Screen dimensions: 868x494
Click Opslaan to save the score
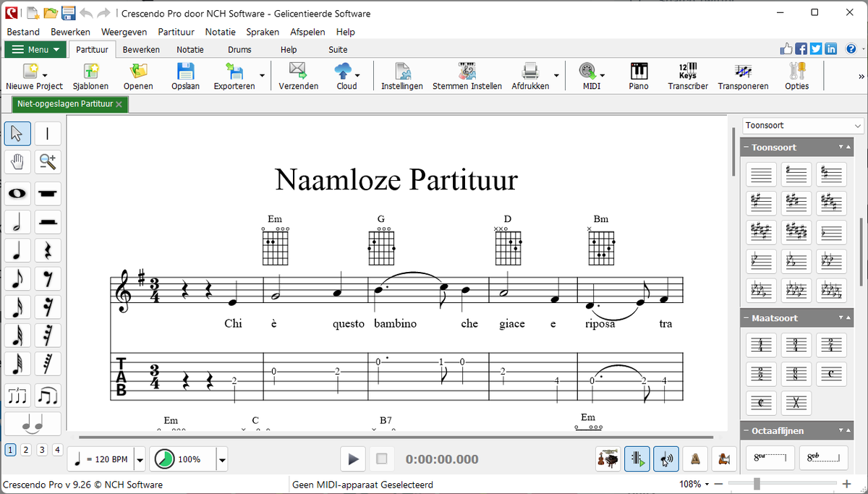click(x=186, y=77)
